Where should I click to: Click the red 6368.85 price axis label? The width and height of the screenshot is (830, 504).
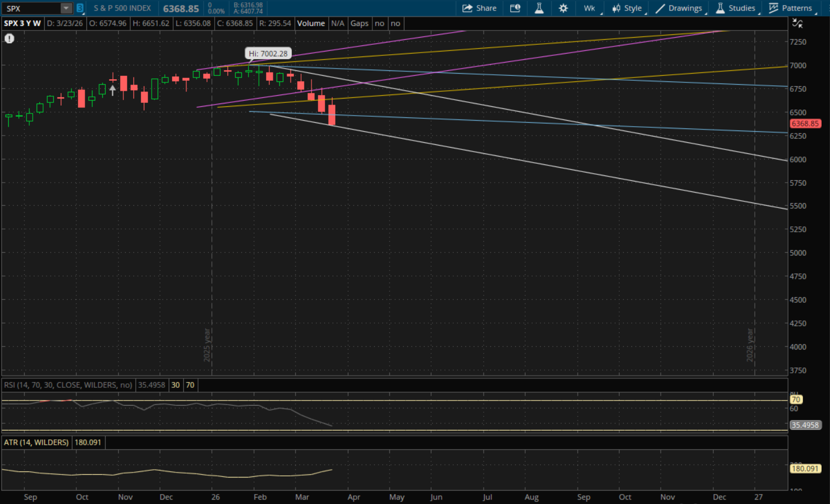[805, 124]
